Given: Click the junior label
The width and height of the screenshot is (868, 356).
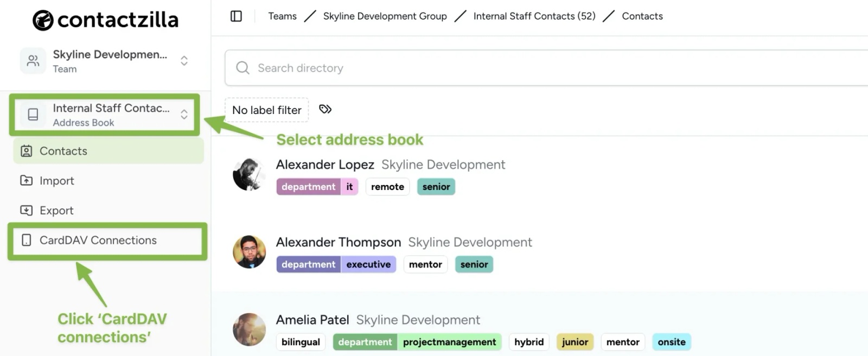Looking at the screenshot, I should (575, 342).
